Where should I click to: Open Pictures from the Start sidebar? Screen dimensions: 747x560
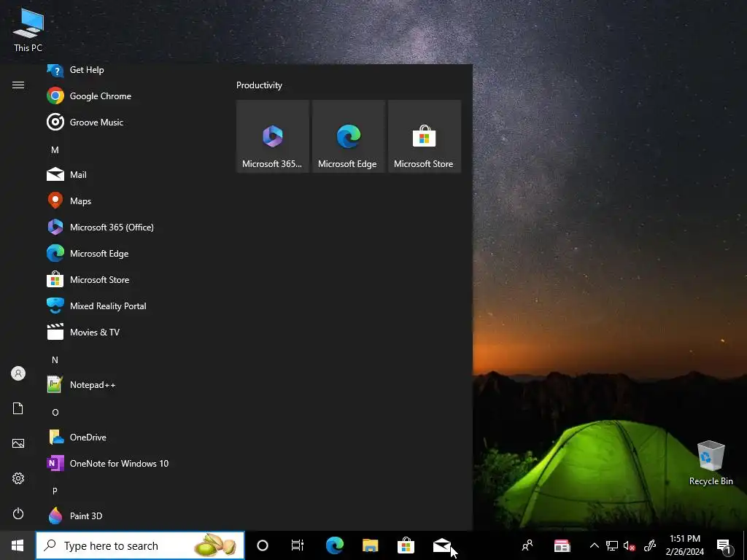pyautogui.click(x=18, y=443)
